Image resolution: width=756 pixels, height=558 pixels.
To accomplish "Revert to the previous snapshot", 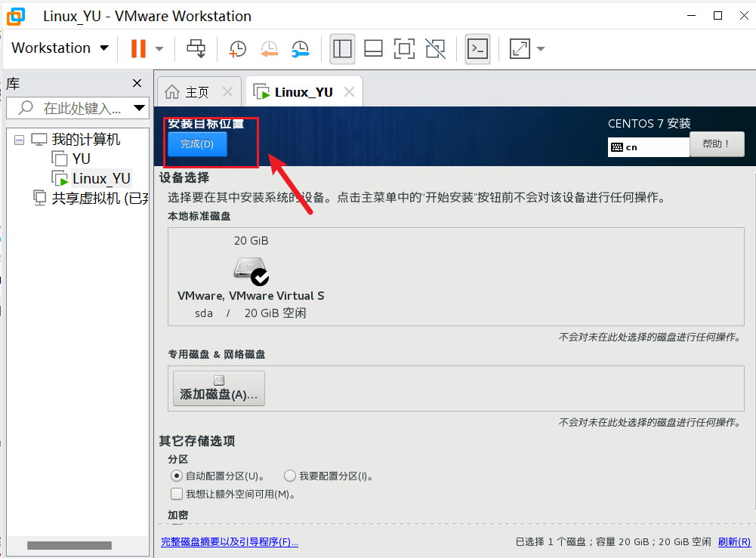I will click(x=269, y=48).
